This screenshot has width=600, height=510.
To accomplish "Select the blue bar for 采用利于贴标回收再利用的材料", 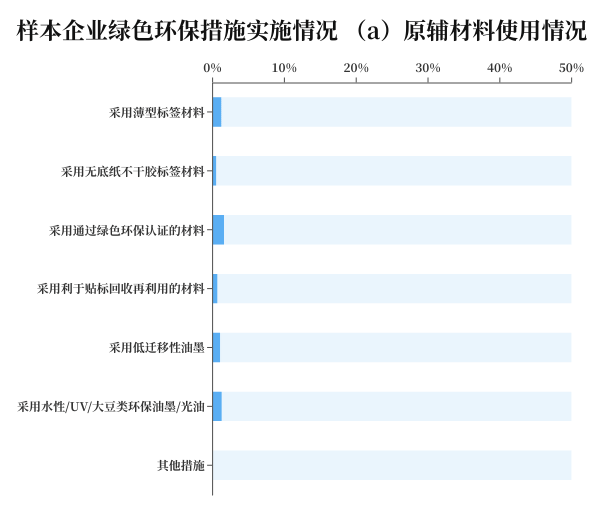I will click(215, 288).
